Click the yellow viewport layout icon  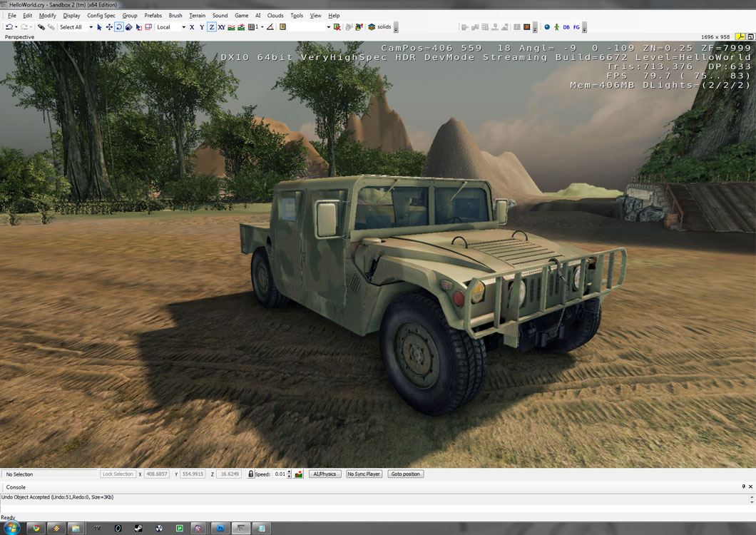click(x=740, y=36)
